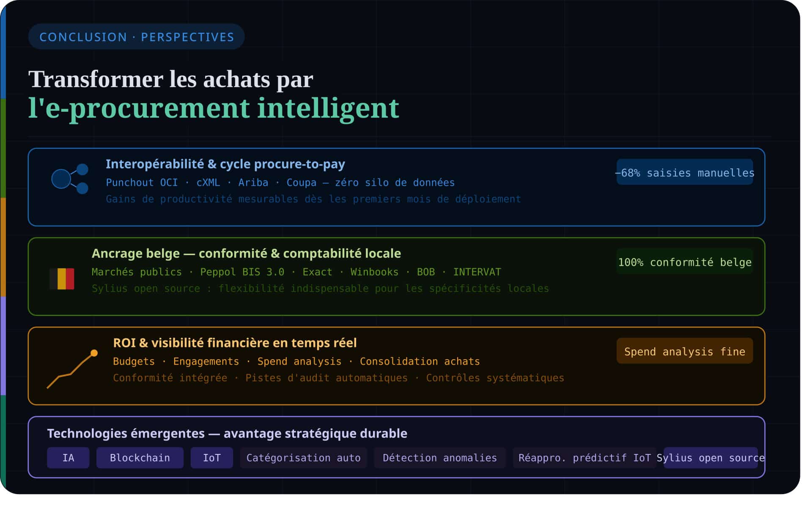
Task: Click text Gains de productivité mesurables
Action: coord(313,199)
